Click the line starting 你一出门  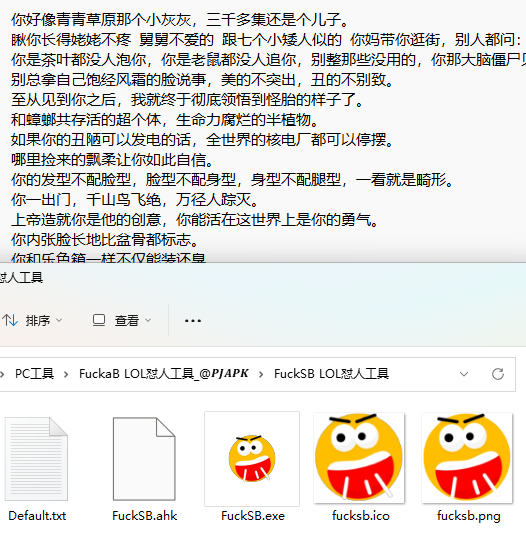(135, 200)
